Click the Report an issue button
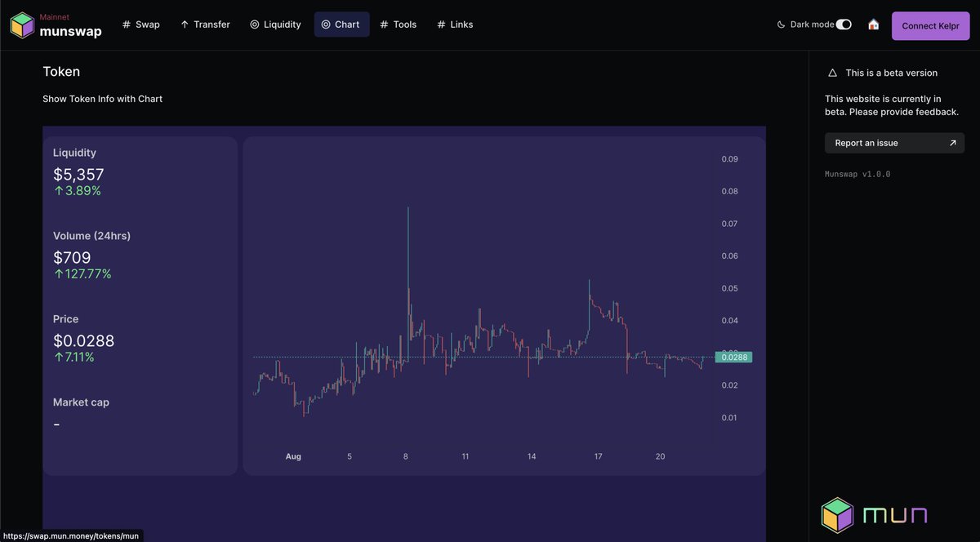 pos(894,143)
